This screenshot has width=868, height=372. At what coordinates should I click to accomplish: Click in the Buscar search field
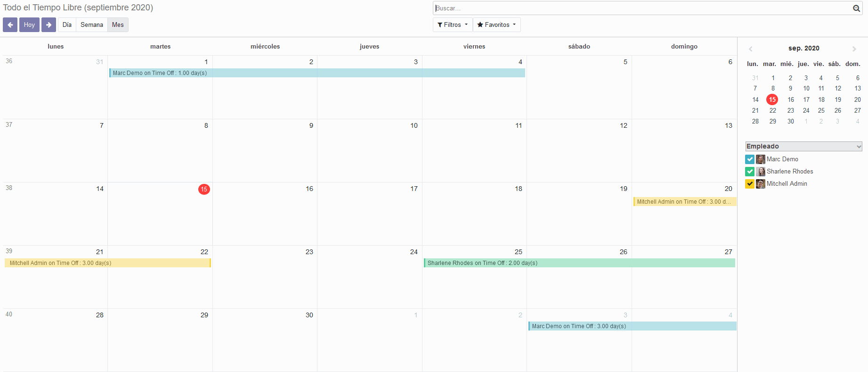coord(643,8)
